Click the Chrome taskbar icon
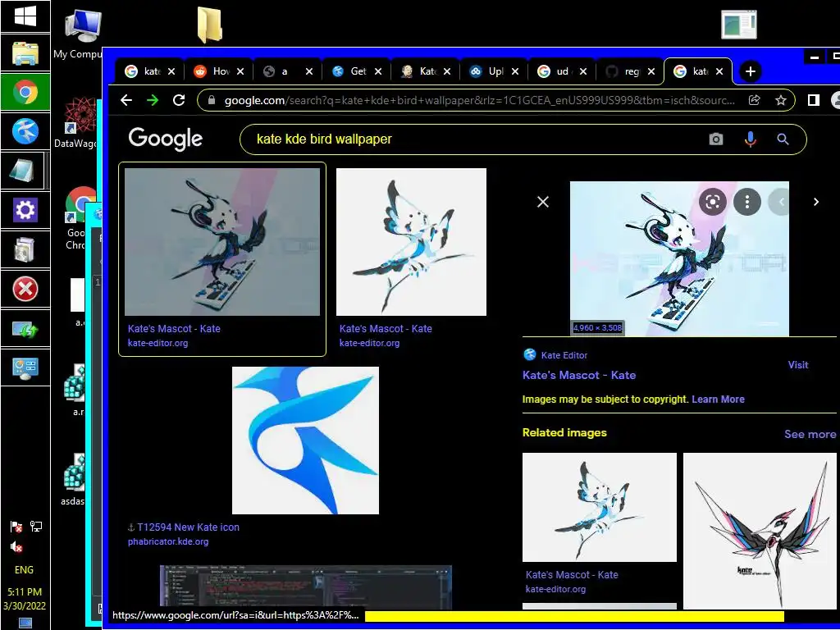This screenshot has height=630, width=840. [x=25, y=92]
